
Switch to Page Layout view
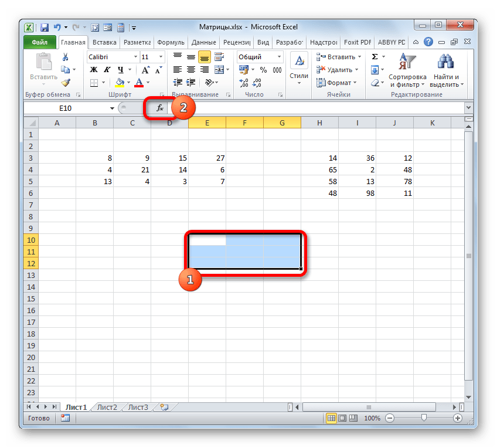pyautogui.click(x=342, y=418)
